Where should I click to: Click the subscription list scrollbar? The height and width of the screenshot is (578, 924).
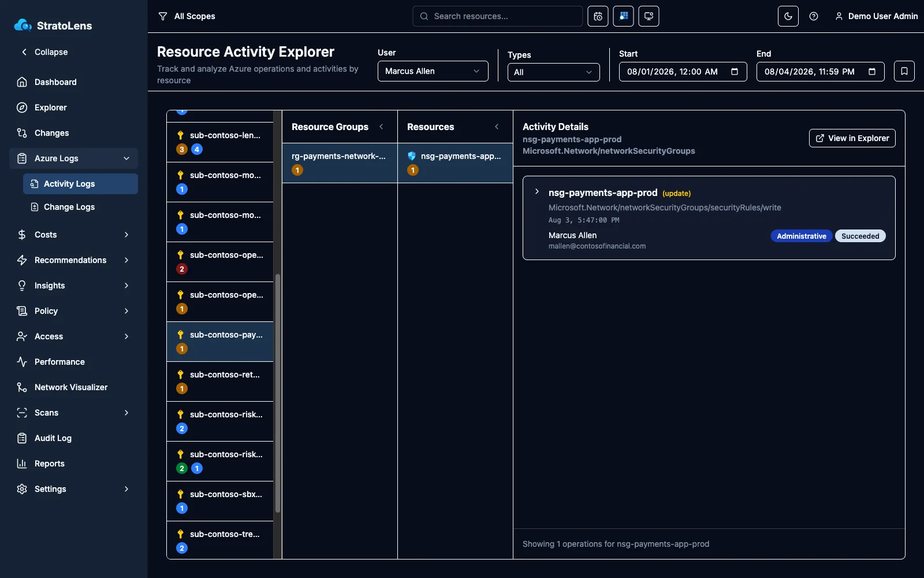277,393
